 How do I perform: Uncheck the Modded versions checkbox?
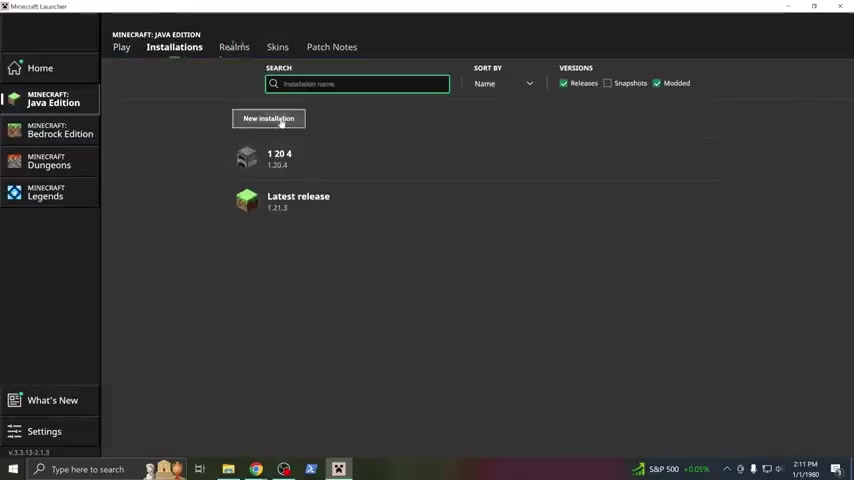tap(657, 83)
